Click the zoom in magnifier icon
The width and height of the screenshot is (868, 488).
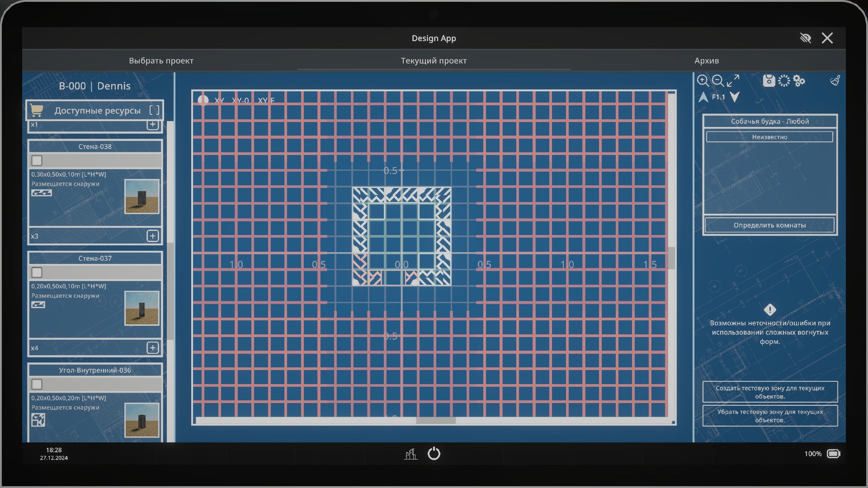703,81
